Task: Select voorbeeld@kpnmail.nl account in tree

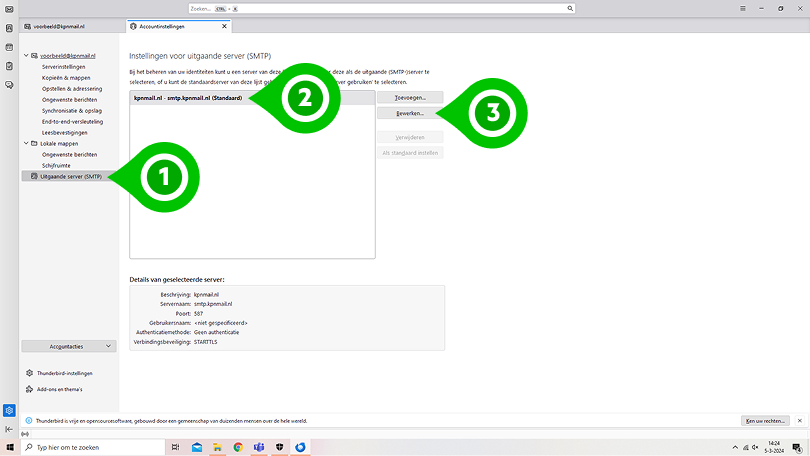Action: 68,56
